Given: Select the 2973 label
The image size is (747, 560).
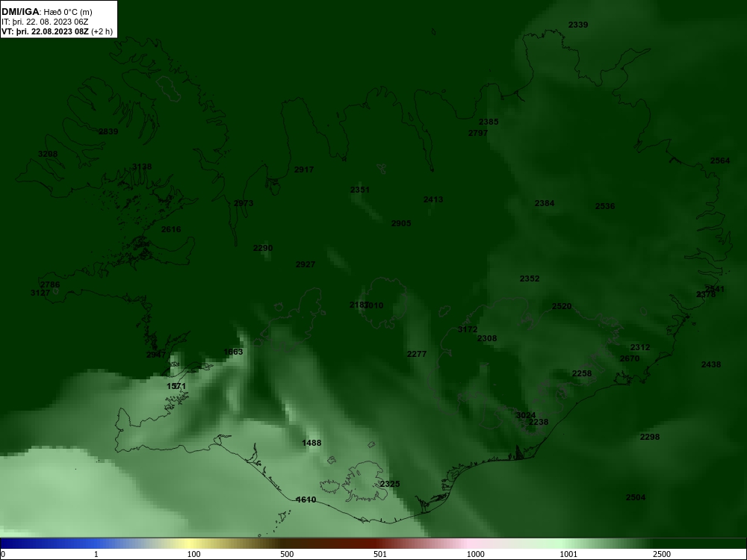Looking at the screenshot, I should pyautogui.click(x=244, y=203).
